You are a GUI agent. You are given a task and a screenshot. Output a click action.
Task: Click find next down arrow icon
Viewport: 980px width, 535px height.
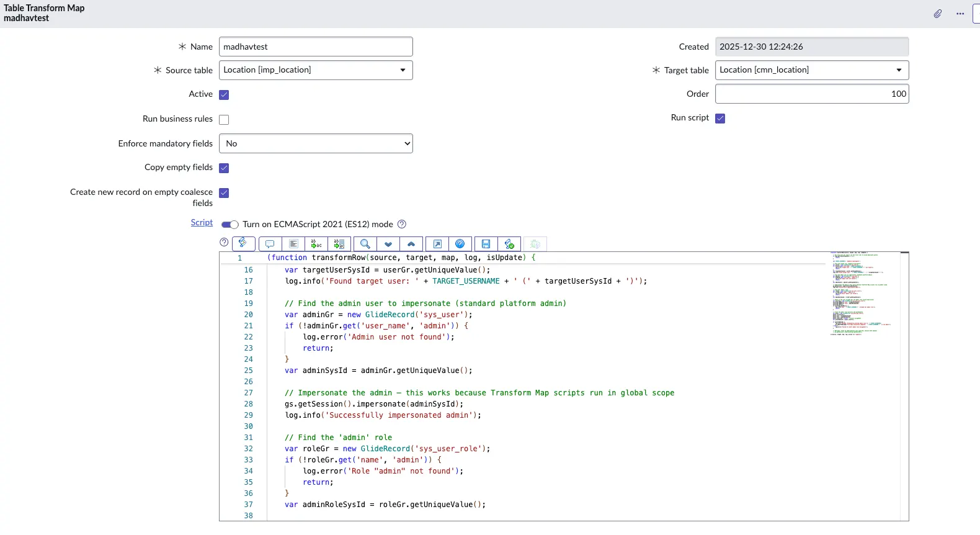coord(388,244)
